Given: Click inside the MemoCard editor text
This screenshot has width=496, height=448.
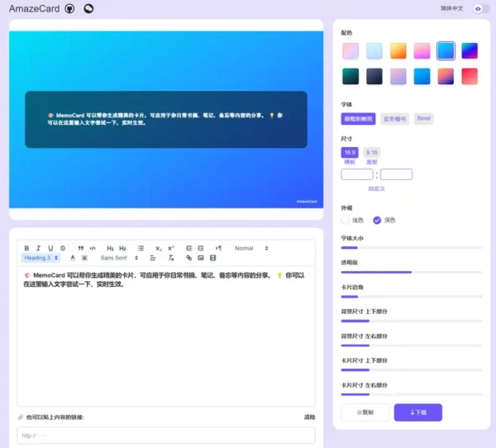Looking at the screenshot, I should pyautogui.click(x=164, y=279).
